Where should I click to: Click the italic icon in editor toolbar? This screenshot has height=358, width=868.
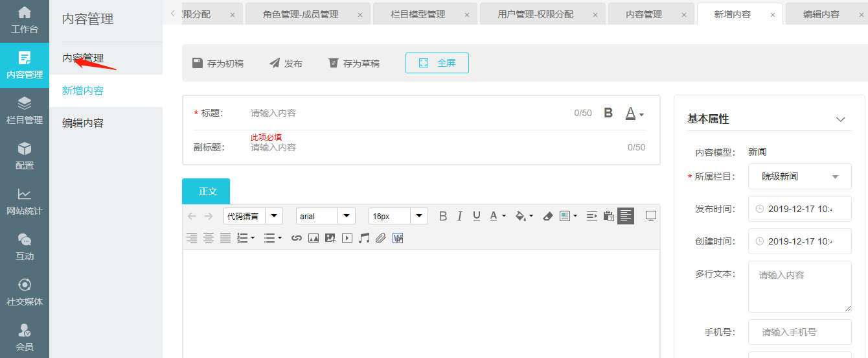pos(460,216)
